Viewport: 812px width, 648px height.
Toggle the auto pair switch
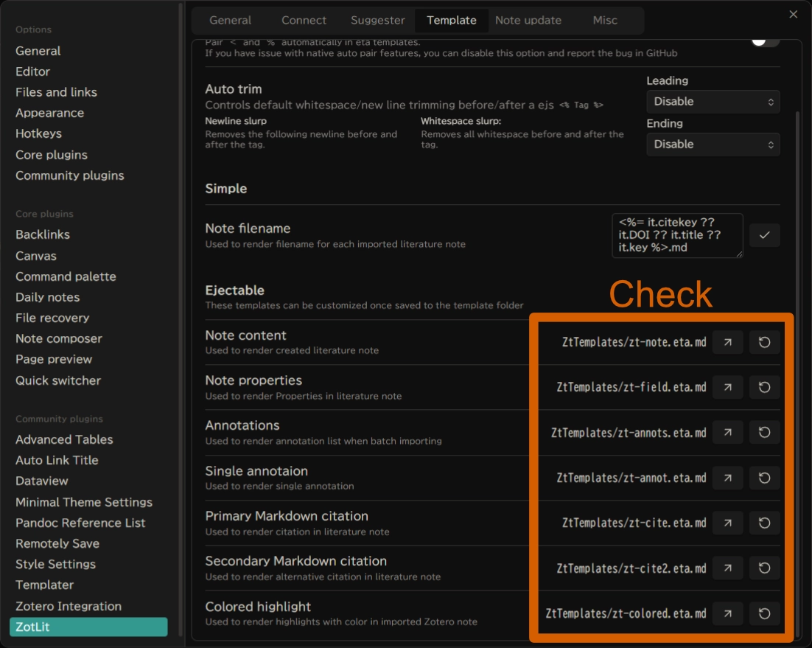[x=765, y=41]
